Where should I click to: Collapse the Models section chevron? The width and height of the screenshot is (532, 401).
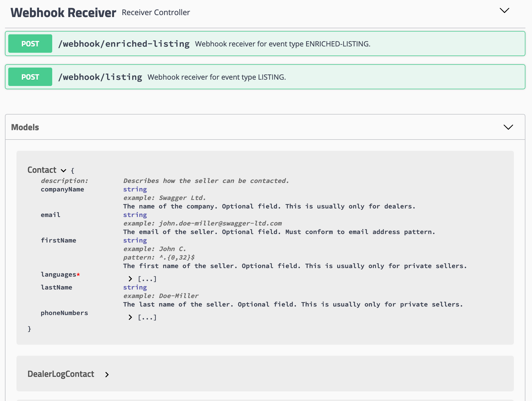click(x=508, y=127)
